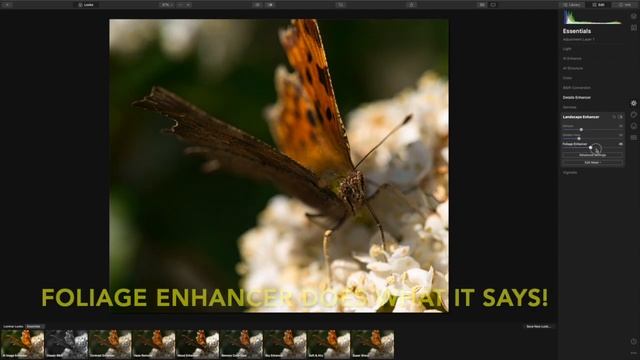
Task: Switch to the Edit tab
Action: 598,5
